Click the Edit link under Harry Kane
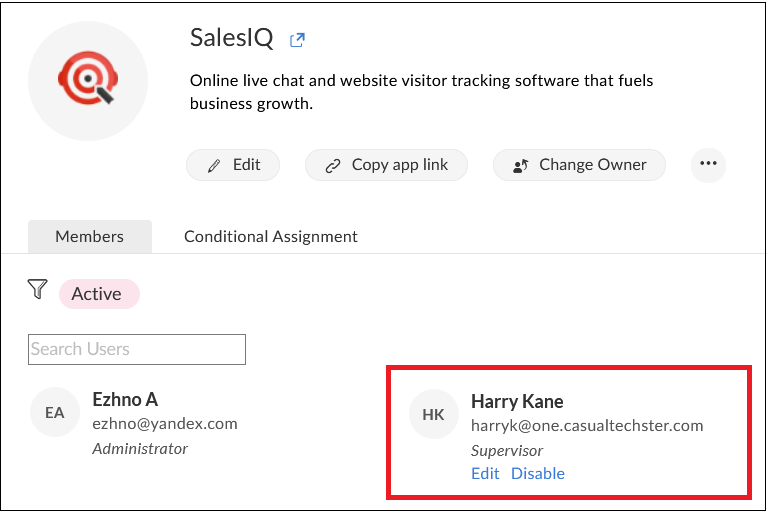The height and width of the screenshot is (511, 767). 485,473
